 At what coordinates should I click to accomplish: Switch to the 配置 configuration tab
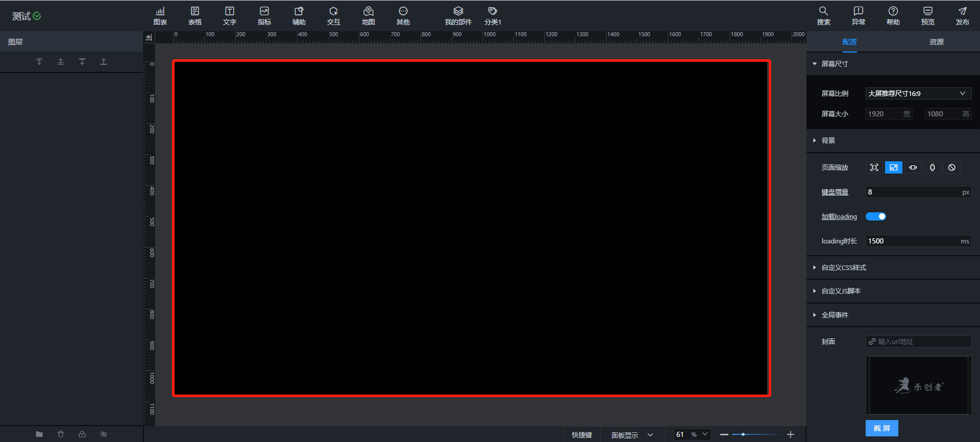click(849, 42)
